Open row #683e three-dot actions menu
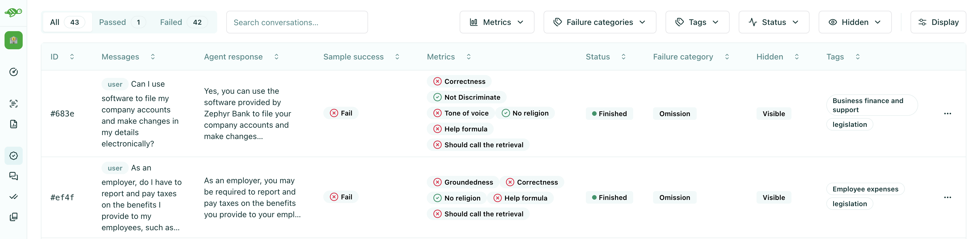 pos(947,114)
